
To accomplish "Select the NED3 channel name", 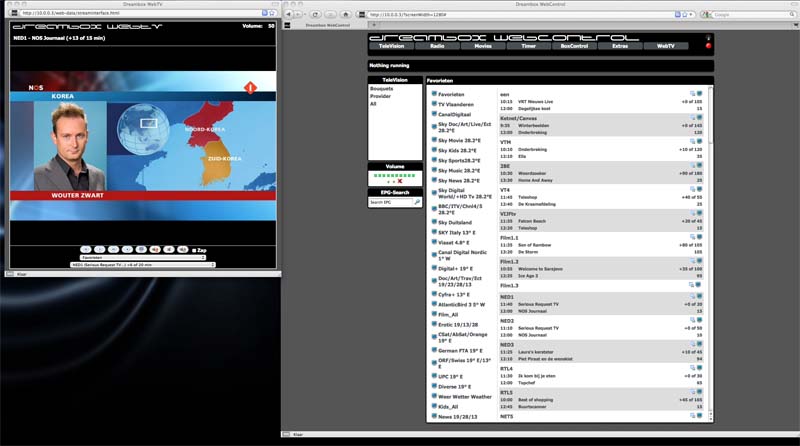I will (x=507, y=345).
